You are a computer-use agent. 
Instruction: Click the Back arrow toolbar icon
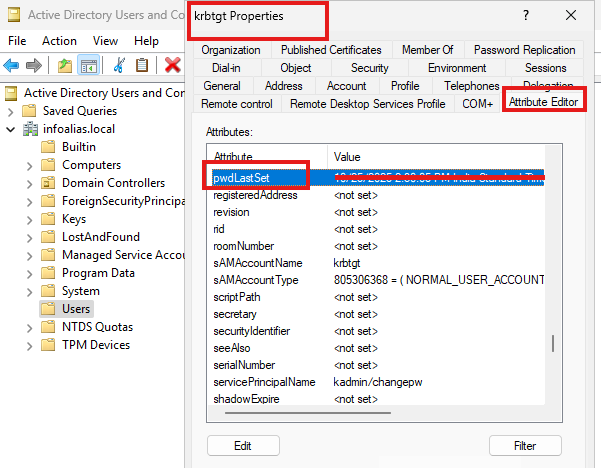[12, 65]
